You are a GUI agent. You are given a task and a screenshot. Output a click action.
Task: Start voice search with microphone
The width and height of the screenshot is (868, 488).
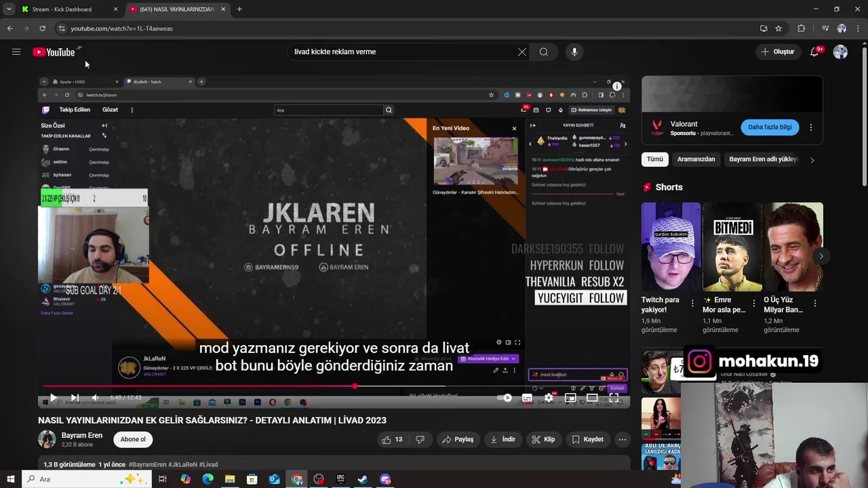point(574,52)
